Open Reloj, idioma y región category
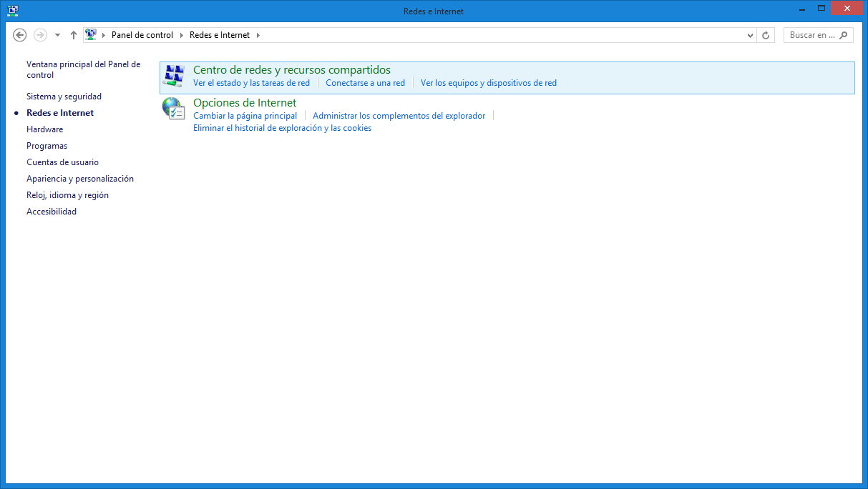Screen dimensions: 868x489 coord(68,195)
